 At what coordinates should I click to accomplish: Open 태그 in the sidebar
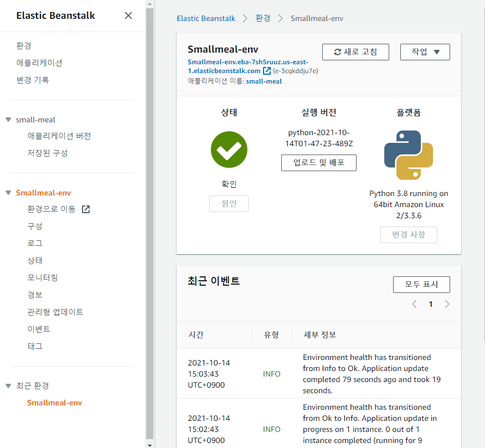click(35, 346)
